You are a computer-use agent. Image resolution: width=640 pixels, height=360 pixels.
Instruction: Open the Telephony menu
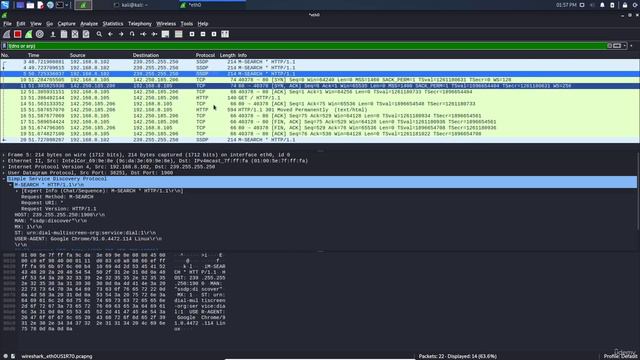coord(140,24)
